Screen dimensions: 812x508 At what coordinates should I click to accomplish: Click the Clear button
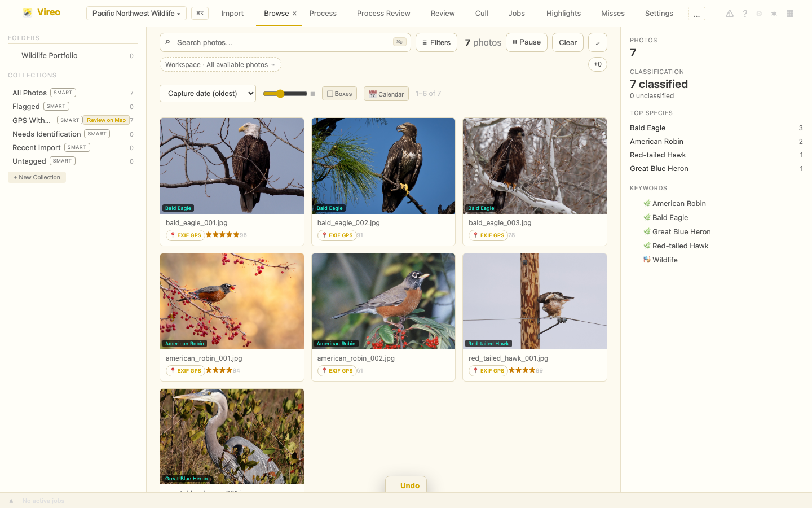coord(568,42)
